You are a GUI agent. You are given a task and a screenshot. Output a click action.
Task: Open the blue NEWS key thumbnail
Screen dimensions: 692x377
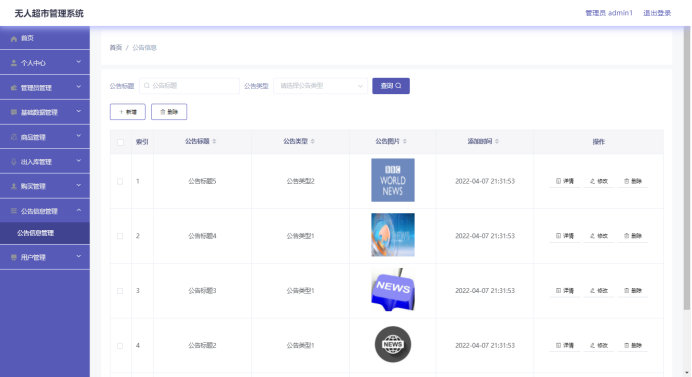pyautogui.click(x=393, y=290)
